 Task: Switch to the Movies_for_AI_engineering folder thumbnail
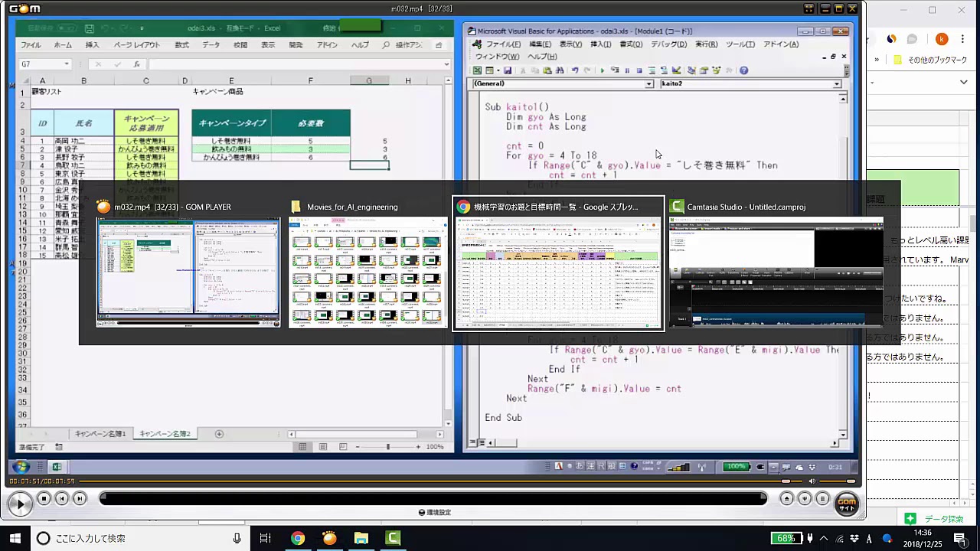point(367,272)
